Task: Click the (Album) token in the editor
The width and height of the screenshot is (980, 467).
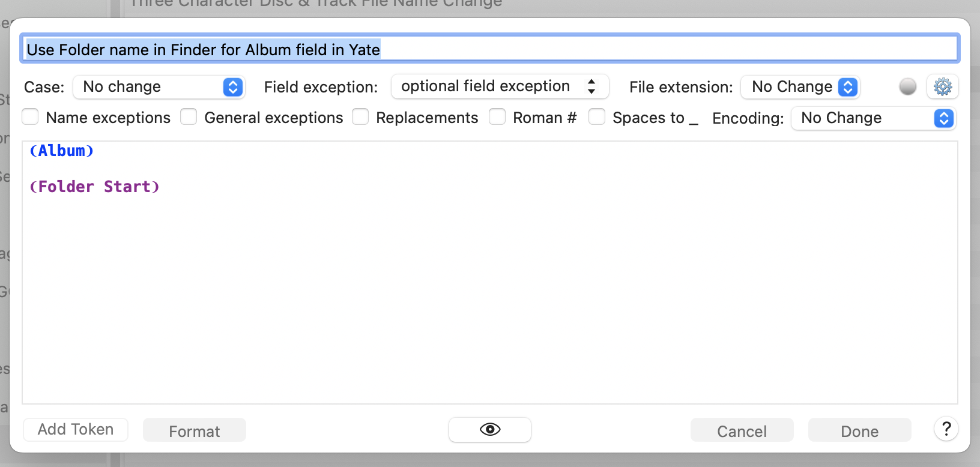Action: click(62, 151)
